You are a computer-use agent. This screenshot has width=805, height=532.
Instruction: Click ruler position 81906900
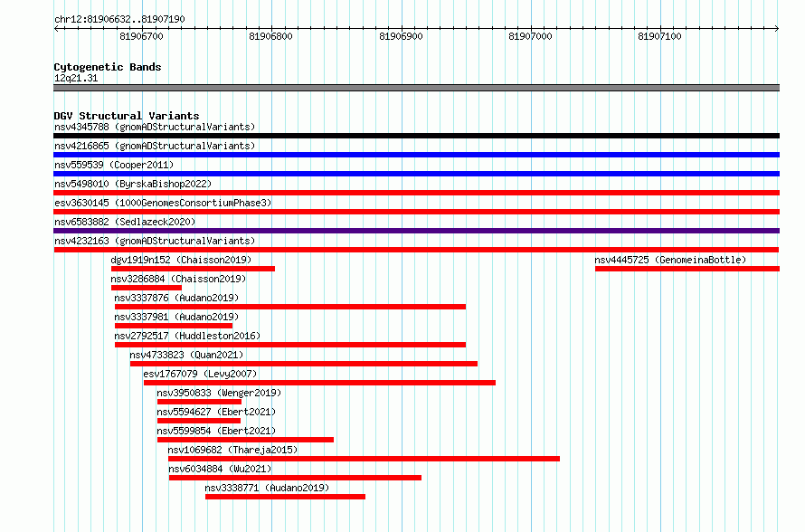[x=401, y=36]
